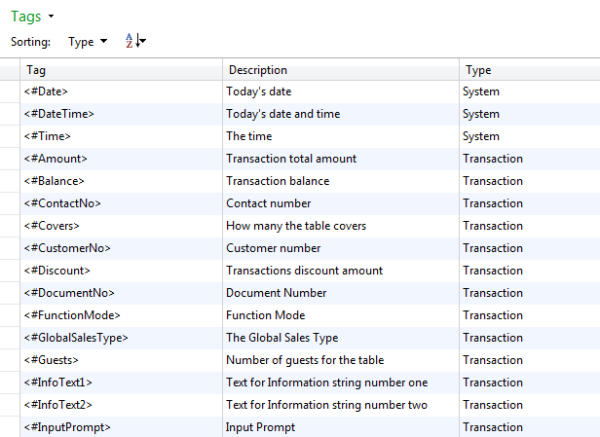Select the <#Amount> tag row
Screen dimensions: 600x437
coord(55,159)
